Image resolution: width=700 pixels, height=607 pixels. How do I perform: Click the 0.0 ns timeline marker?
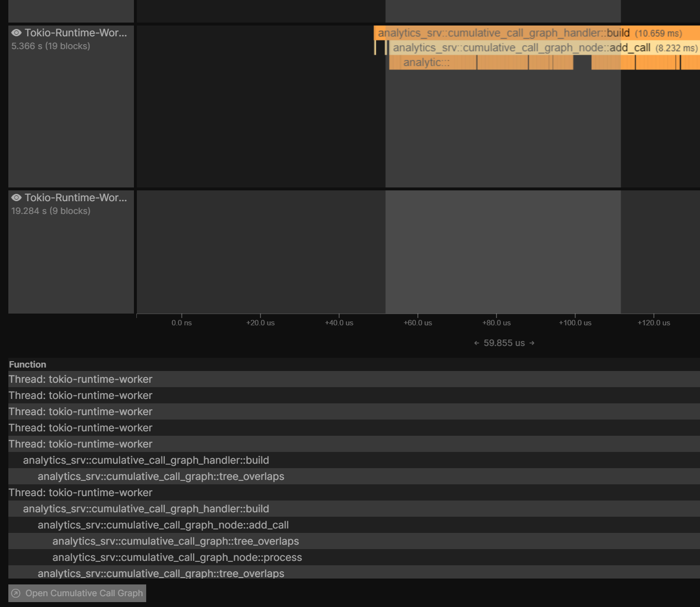181,322
